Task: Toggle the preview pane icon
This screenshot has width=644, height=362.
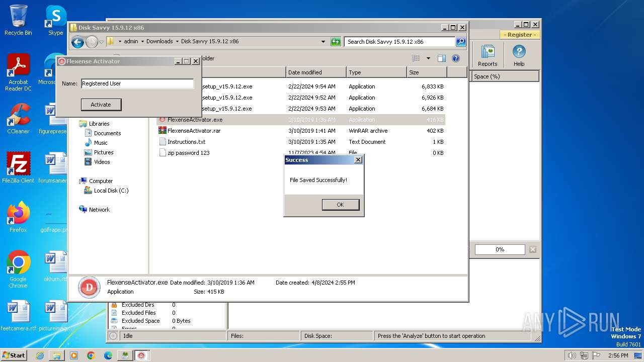Action: (441, 58)
